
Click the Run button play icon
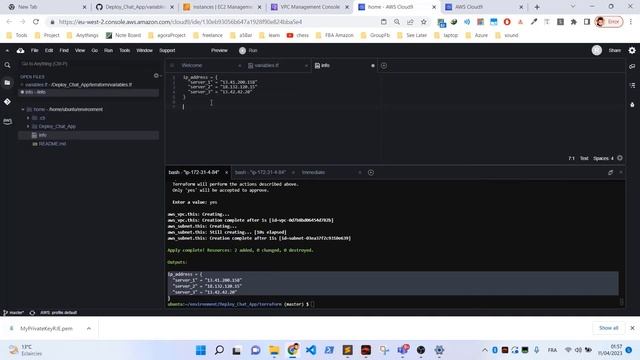click(242, 51)
